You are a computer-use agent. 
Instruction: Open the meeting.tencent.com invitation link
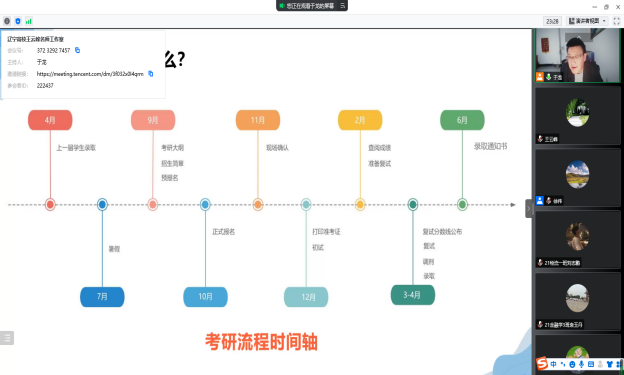(x=90, y=74)
